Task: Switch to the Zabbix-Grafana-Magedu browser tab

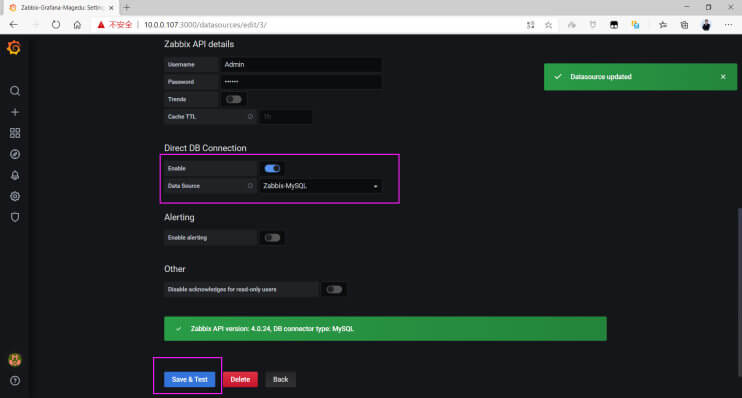Action: tap(62, 8)
